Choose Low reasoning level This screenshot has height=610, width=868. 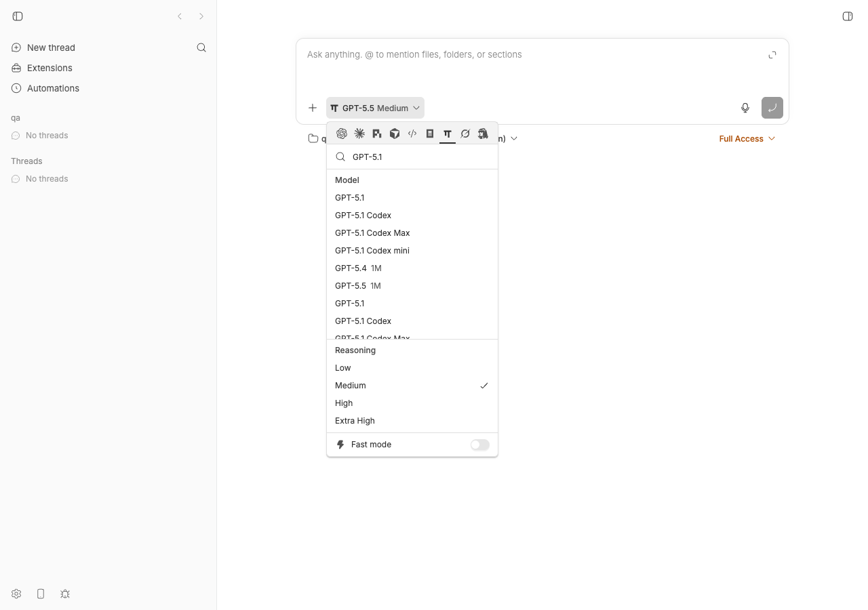click(412, 367)
